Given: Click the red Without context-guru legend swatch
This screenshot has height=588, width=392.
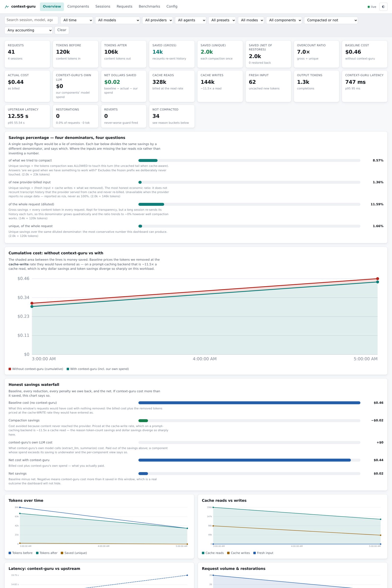Looking at the screenshot, I should pos(10,369).
